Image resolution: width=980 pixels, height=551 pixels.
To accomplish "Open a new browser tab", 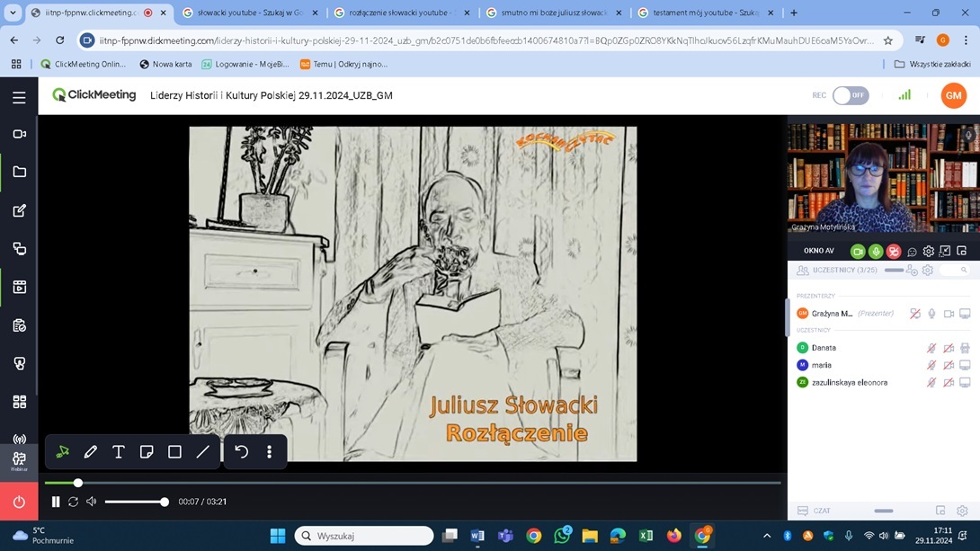I will pyautogui.click(x=794, y=13).
